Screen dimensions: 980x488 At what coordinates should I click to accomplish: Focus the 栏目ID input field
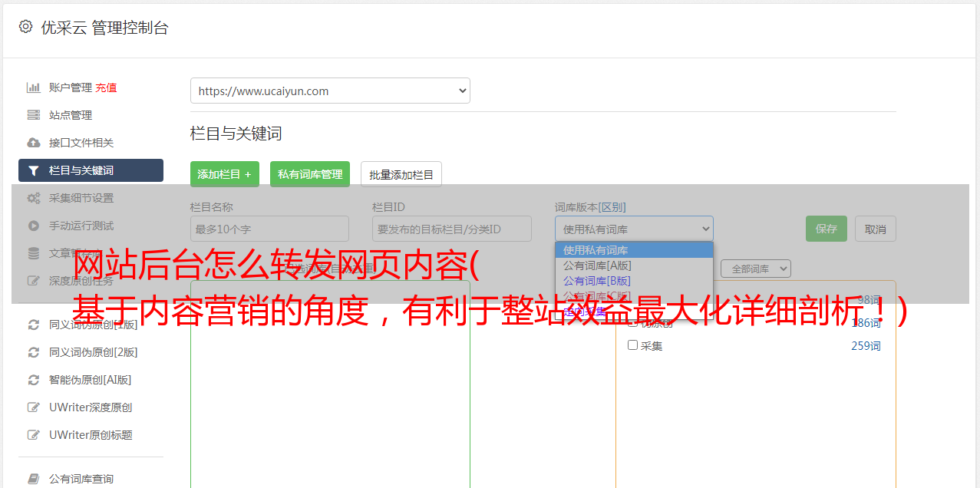[452, 229]
